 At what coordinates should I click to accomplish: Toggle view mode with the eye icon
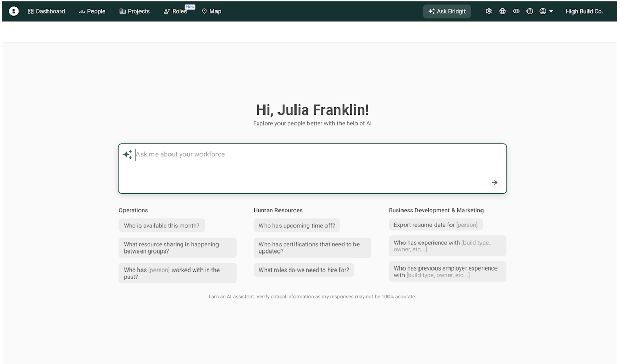pyautogui.click(x=516, y=11)
